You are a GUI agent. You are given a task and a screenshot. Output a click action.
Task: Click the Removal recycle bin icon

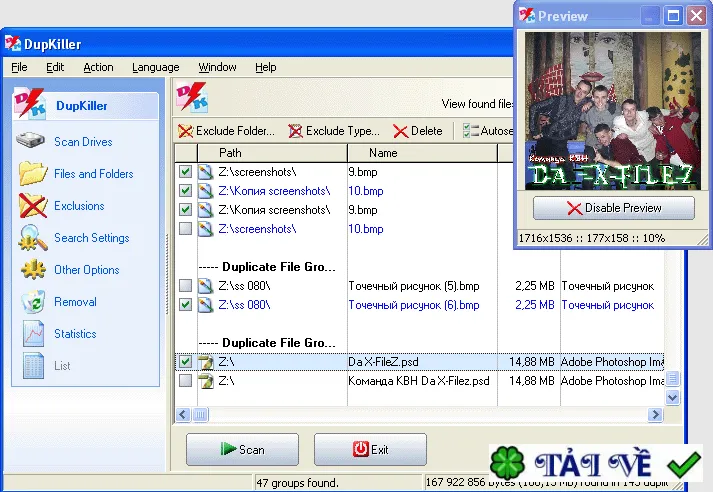[33, 301]
